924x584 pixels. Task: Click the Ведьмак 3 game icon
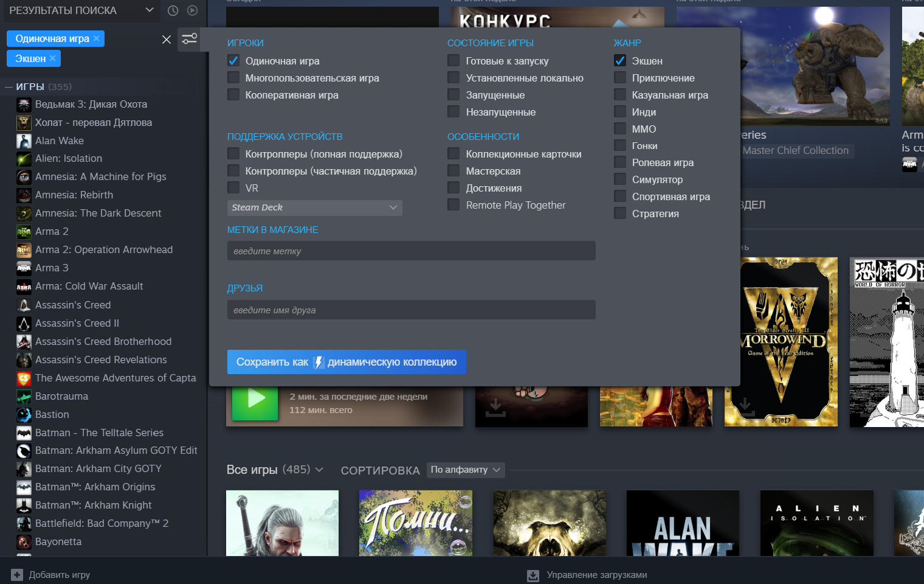24,105
